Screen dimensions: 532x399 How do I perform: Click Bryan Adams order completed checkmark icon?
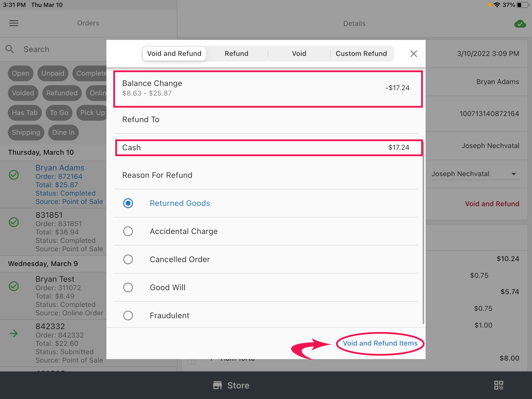tap(14, 175)
